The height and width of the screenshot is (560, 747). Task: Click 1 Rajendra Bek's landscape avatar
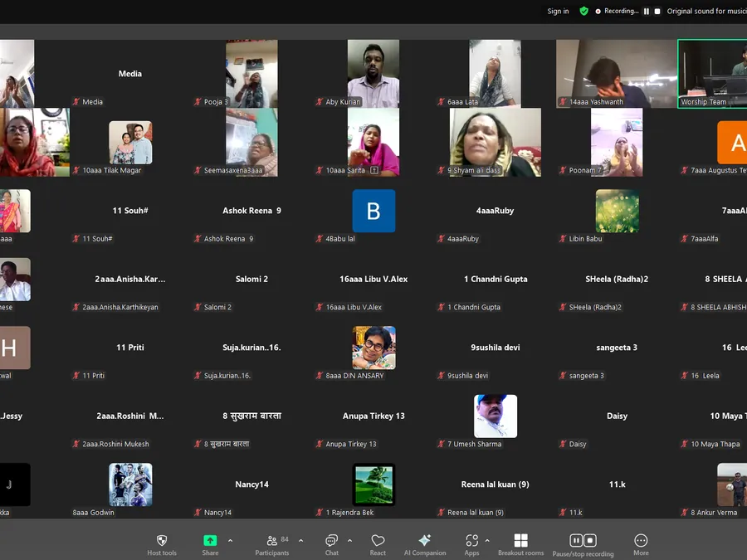pyautogui.click(x=374, y=485)
